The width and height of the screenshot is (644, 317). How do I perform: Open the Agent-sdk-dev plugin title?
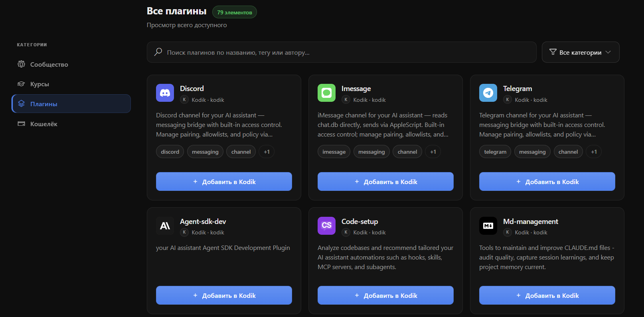pyautogui.click(x=203, y=222)
